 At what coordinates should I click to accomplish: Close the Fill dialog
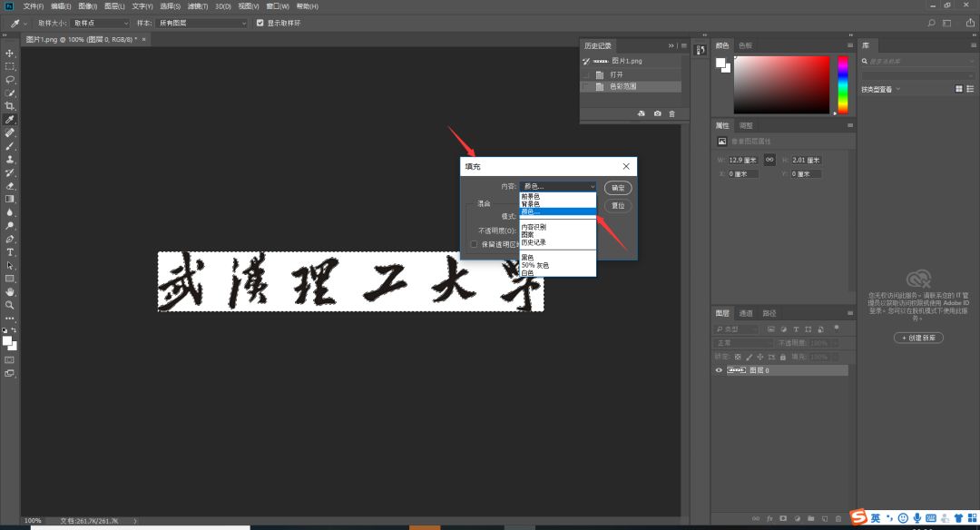point(626,166)
